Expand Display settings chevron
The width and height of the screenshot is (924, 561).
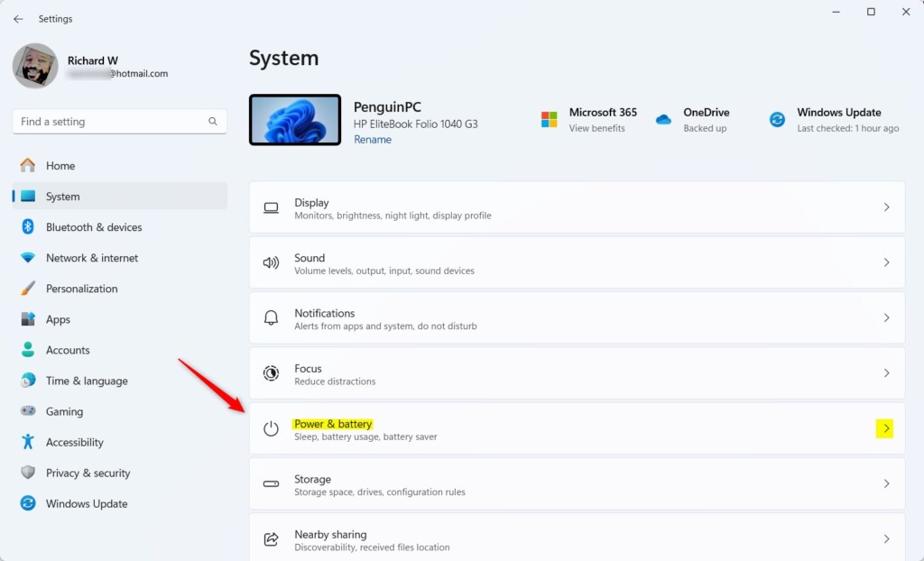pos(886,207)
